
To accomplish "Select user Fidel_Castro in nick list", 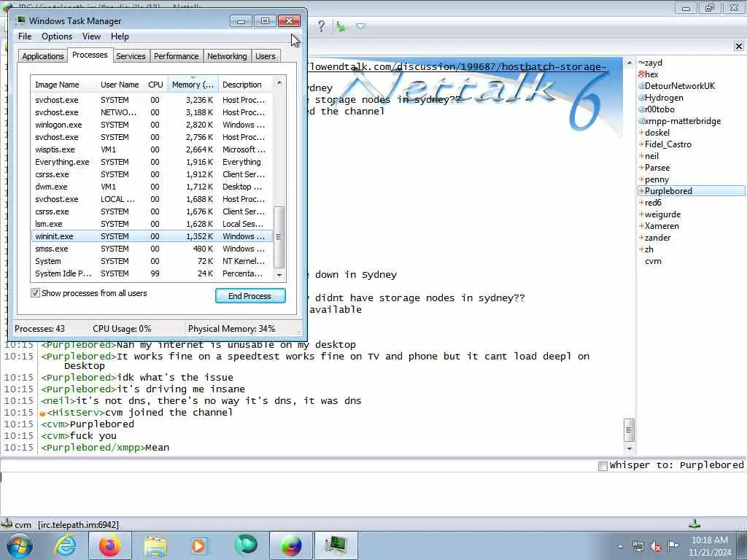I will point(668,144).
